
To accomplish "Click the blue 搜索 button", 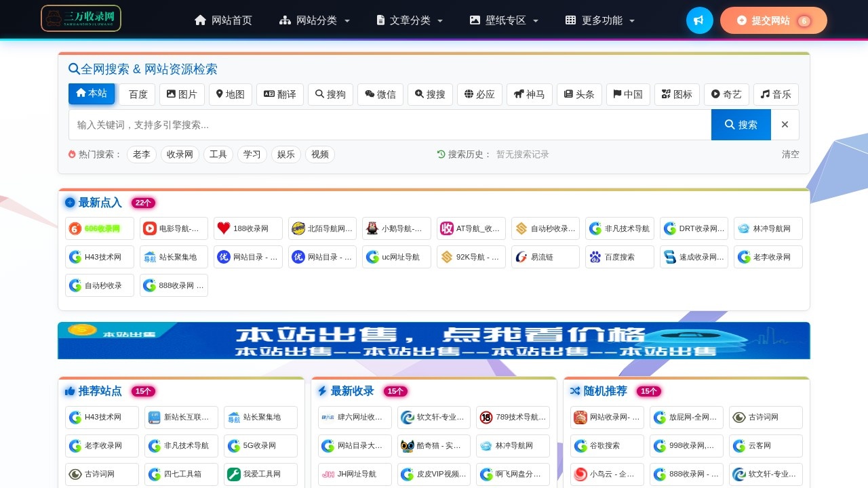I will tap(741, 125).
